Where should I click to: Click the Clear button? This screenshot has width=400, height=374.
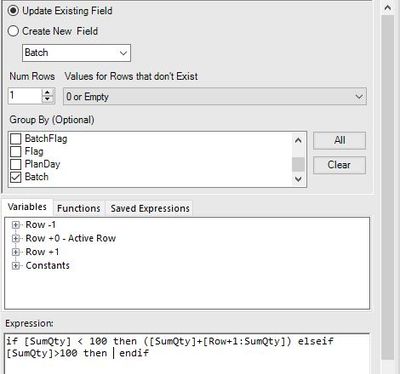pyautogui.click(x=339, y=165)
